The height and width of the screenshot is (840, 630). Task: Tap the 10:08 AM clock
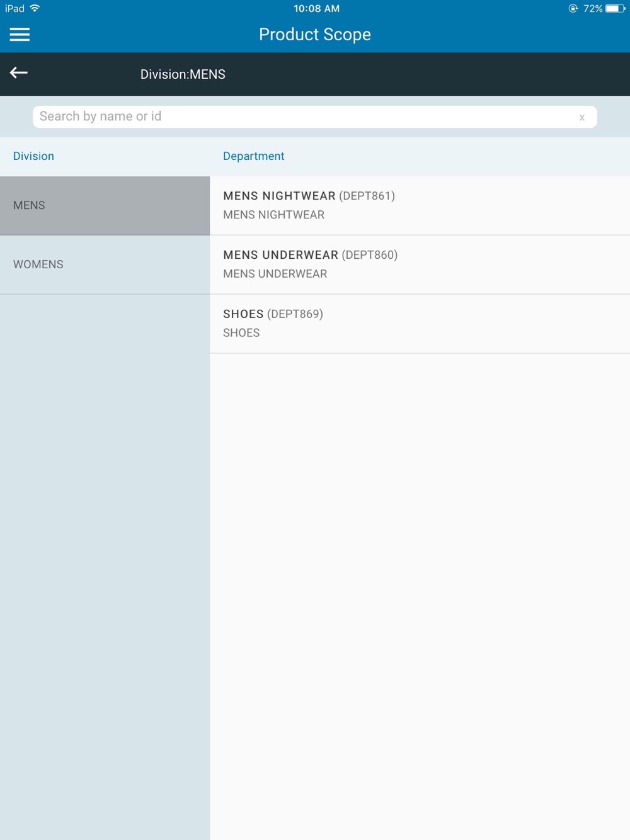316,9
